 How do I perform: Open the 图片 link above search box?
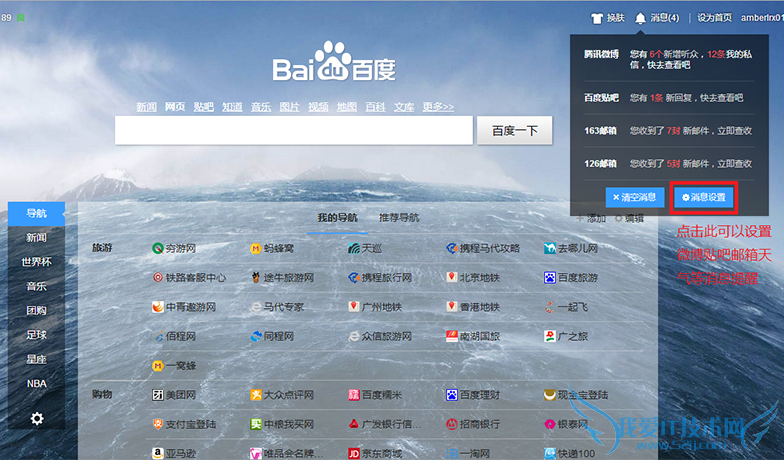click(x=290, y=106)
